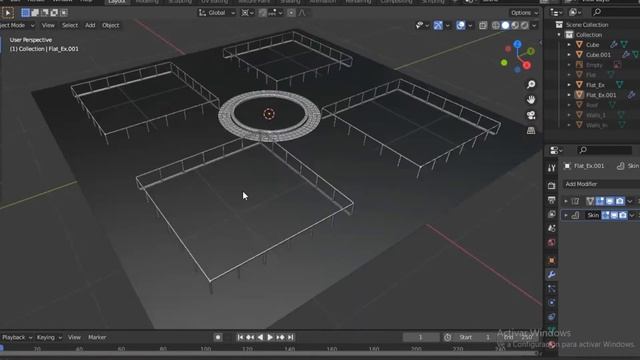Image resolution: width=640 pixels, height=360 pixels.
Task: Click the pan view hand icon
Action: click(x=531, y=100)
